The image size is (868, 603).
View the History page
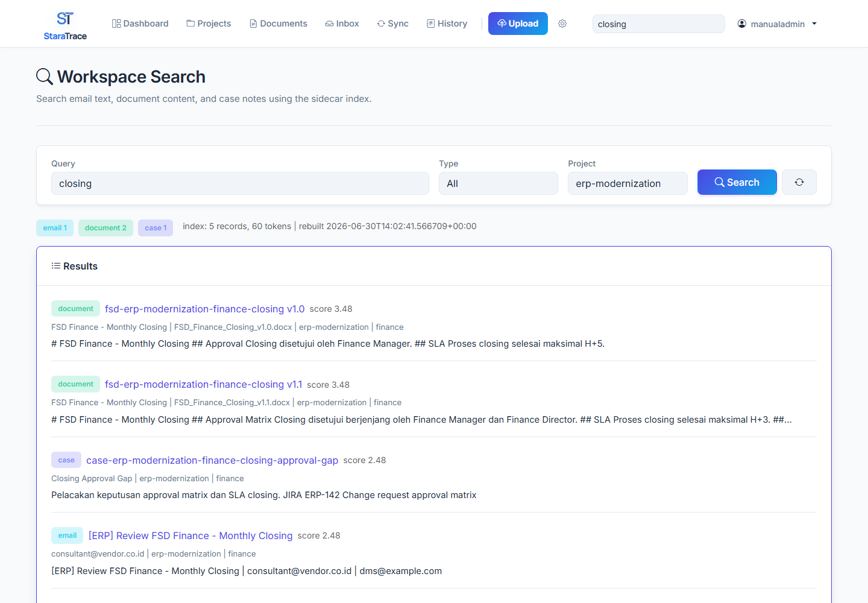(x=447, y=24)
